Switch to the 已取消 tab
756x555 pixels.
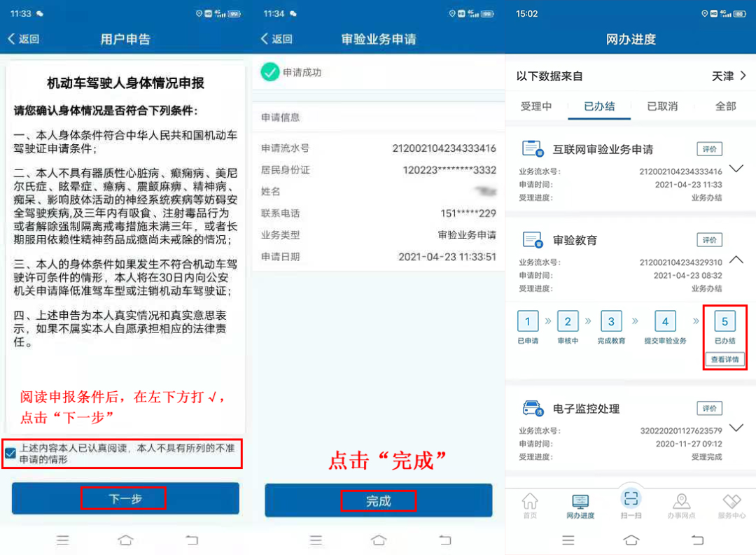tap(662, 105)
